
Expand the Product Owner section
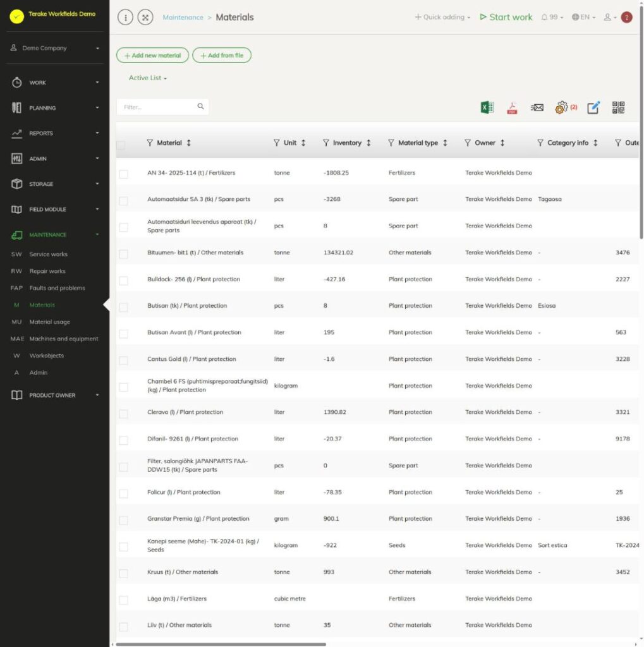(x=55, y=396)
